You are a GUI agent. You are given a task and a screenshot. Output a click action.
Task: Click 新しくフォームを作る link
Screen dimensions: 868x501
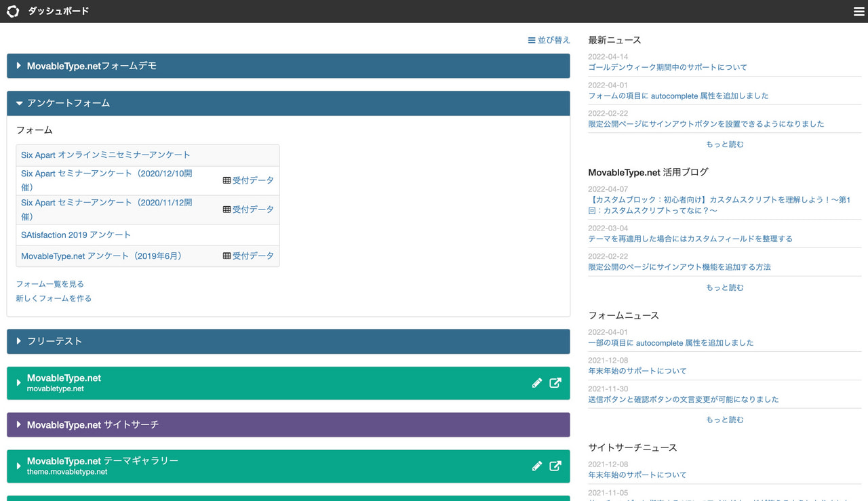tap(54, 298)
